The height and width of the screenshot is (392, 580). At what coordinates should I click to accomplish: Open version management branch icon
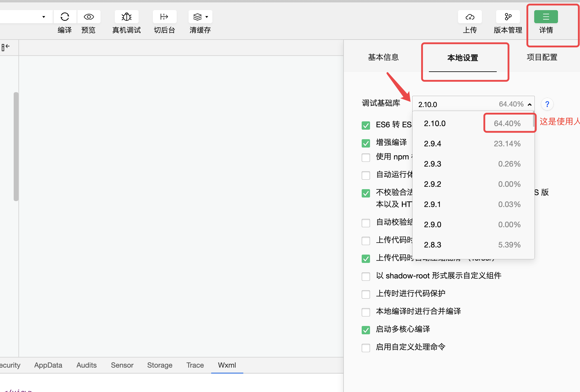click(x=508, y=17)
